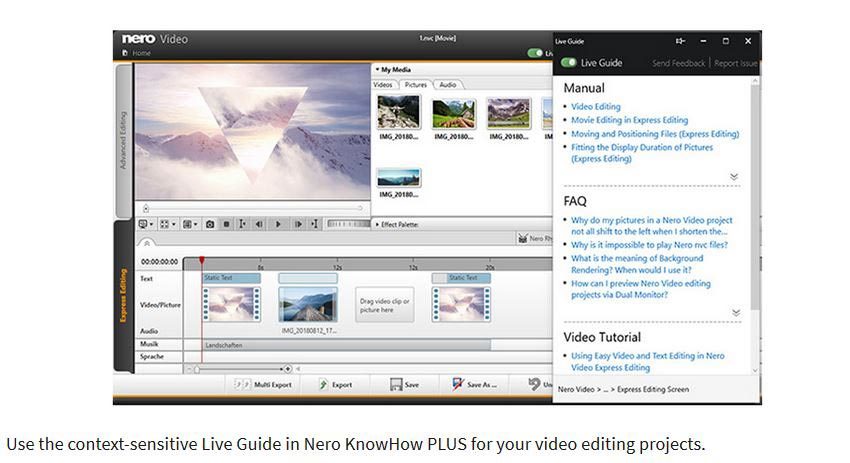The height and width of the screenshot is (463, 850).
Task: Switch to the Videos media tab
Action: tap(383, 85)
